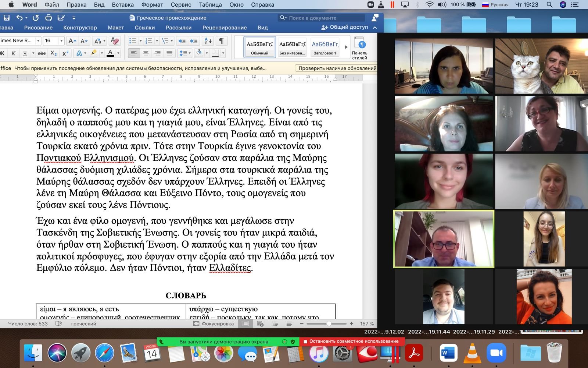Switch to the Ссылки ribbon tab

[145, 28]
